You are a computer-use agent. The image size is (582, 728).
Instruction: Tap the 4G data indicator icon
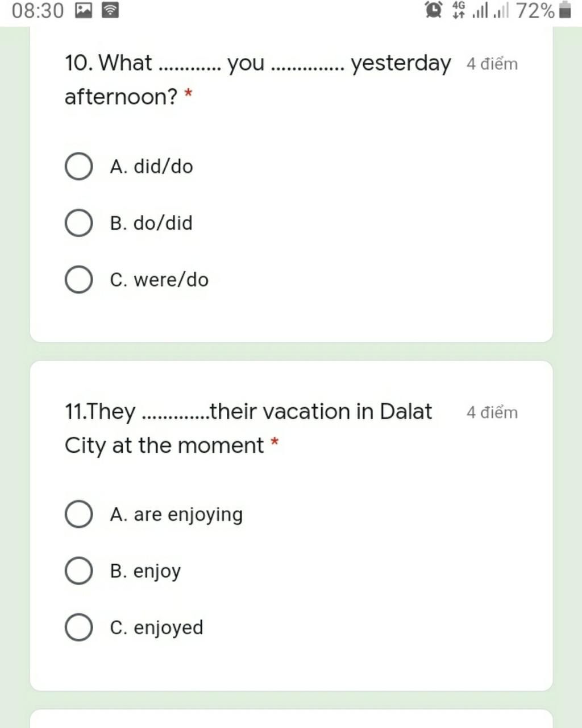tap(459, 10)
